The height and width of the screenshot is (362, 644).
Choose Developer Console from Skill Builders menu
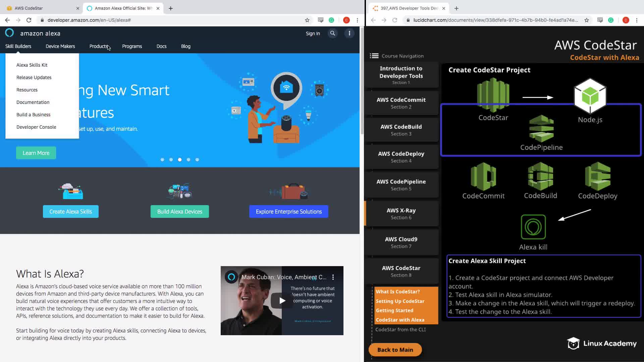click(x=36, y=127)
